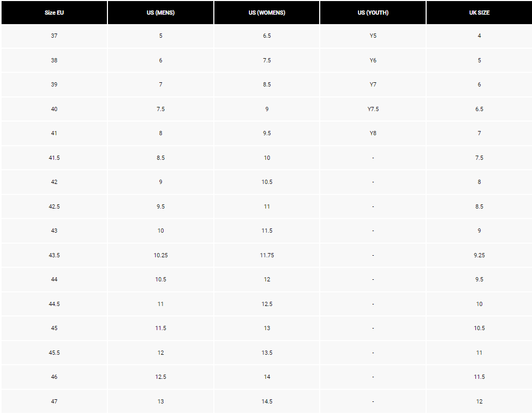Click the 9.25 UK size cell
The image size is (532, 415).
click(x=479, y=255)
